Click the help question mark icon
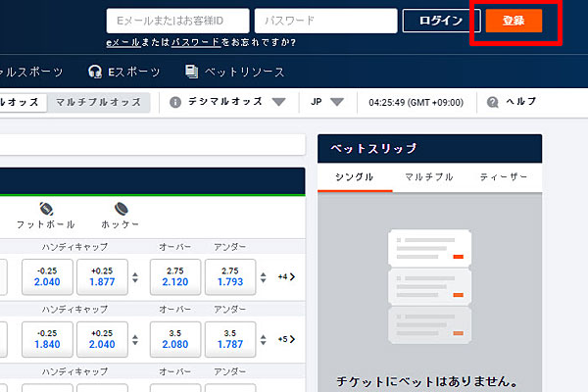Screen dimensions: 588x392 coord(492,102)
